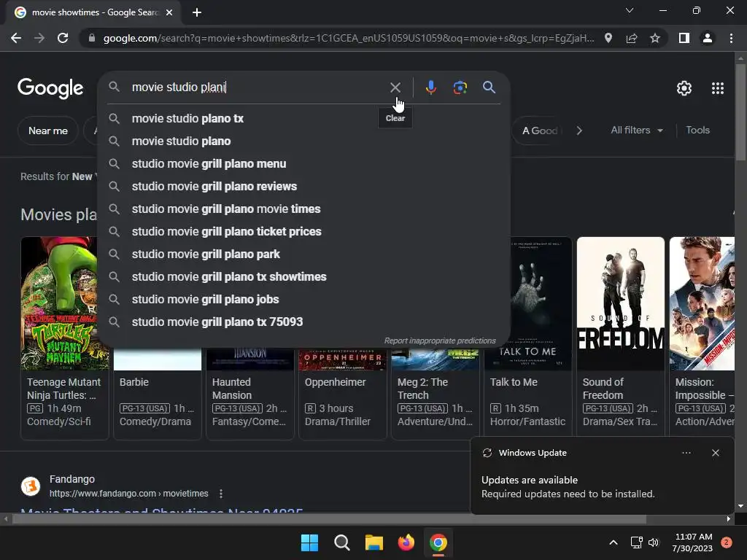This screenshot has width=747, height=560.
Task: Apply the A Good filter chip
Action: 540,131
